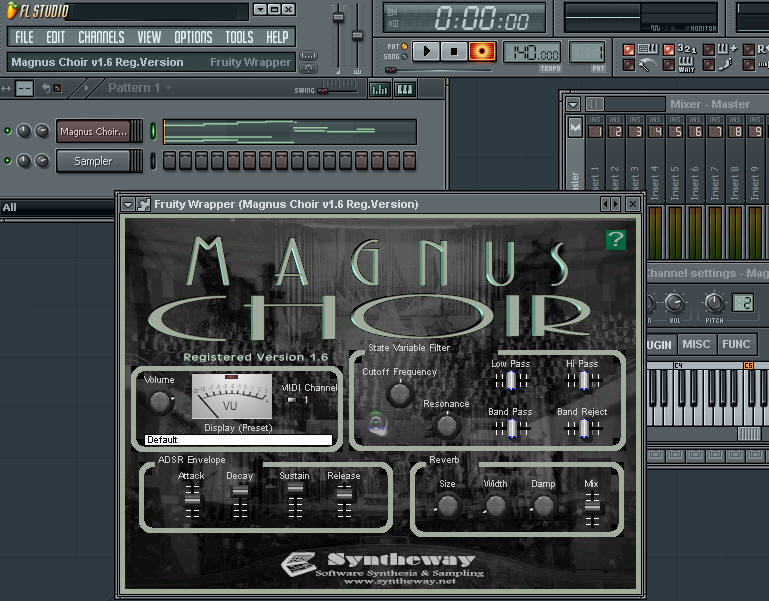Open the HELP menu

[277, 37]
